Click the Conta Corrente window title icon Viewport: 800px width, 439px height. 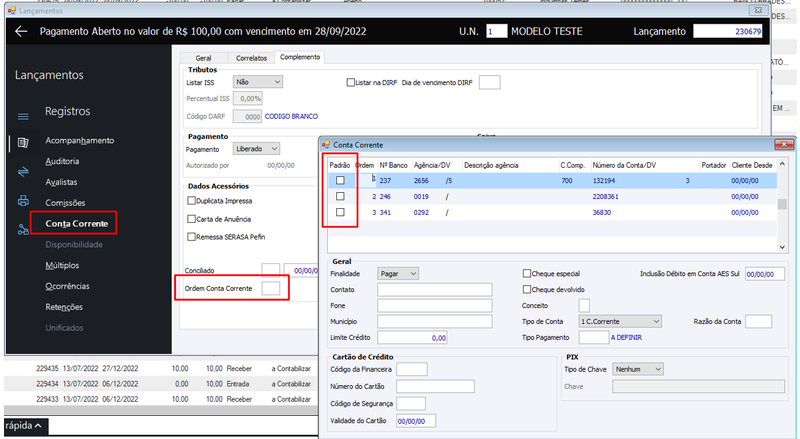coord(326,145)
